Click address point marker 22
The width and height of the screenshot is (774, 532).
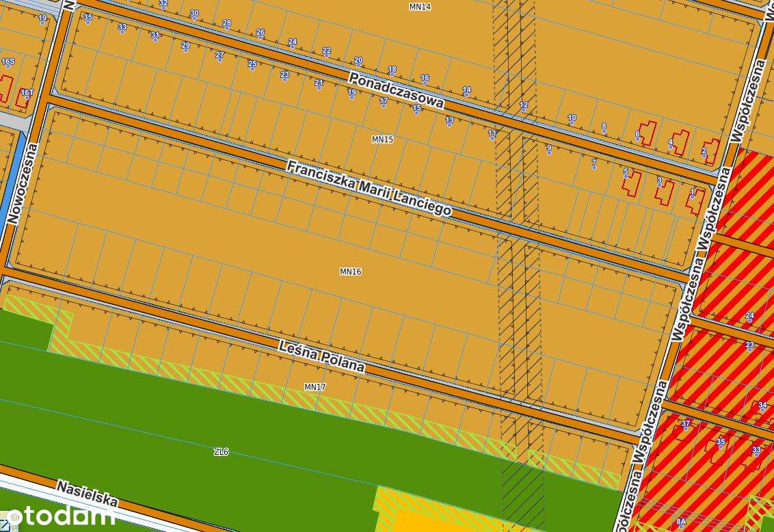pyautogui.click(x=326, y=52)
